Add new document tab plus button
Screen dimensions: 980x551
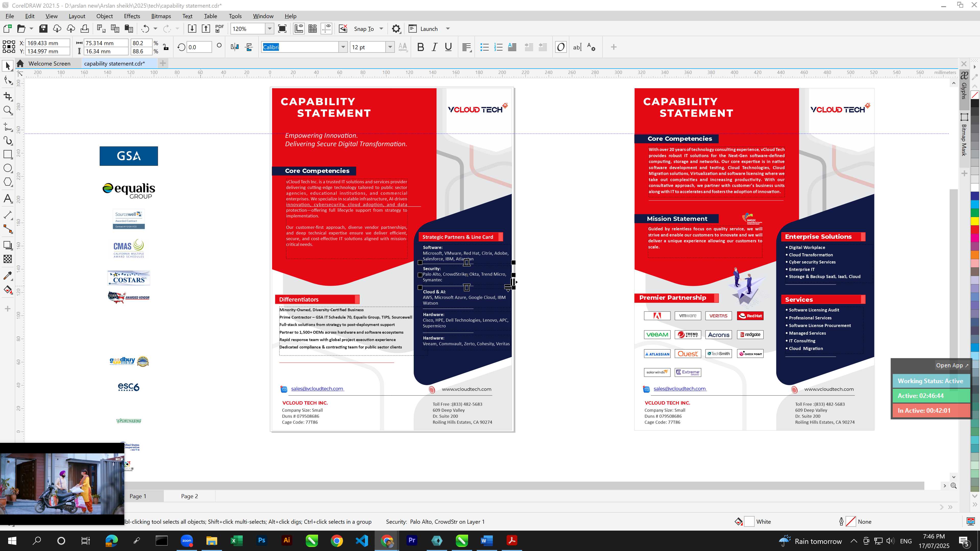(163, 63)
